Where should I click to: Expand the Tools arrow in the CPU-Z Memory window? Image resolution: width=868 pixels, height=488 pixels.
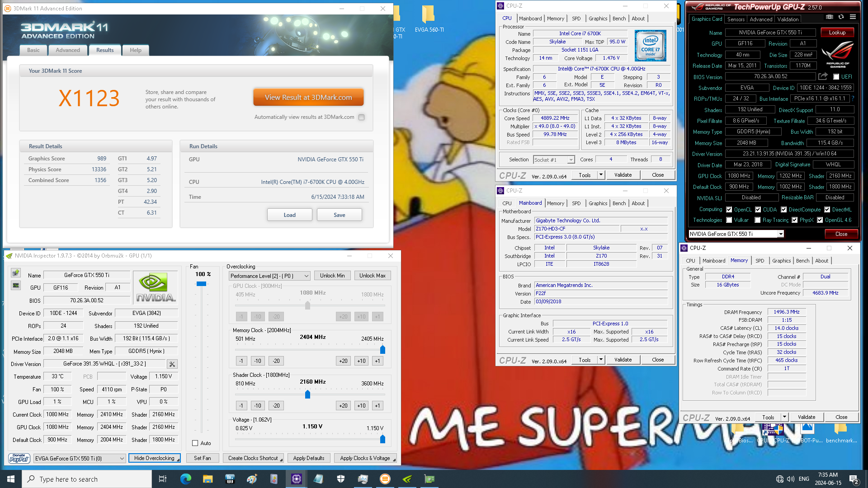[784, 417]
